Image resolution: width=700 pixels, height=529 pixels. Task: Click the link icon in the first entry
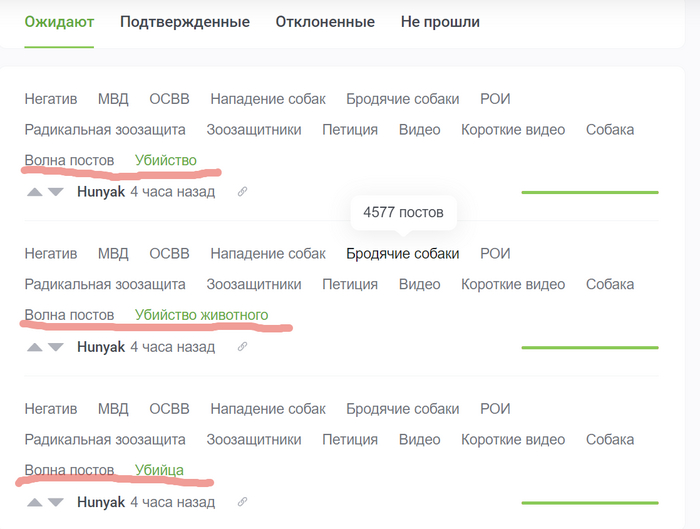tap(242, 192)
